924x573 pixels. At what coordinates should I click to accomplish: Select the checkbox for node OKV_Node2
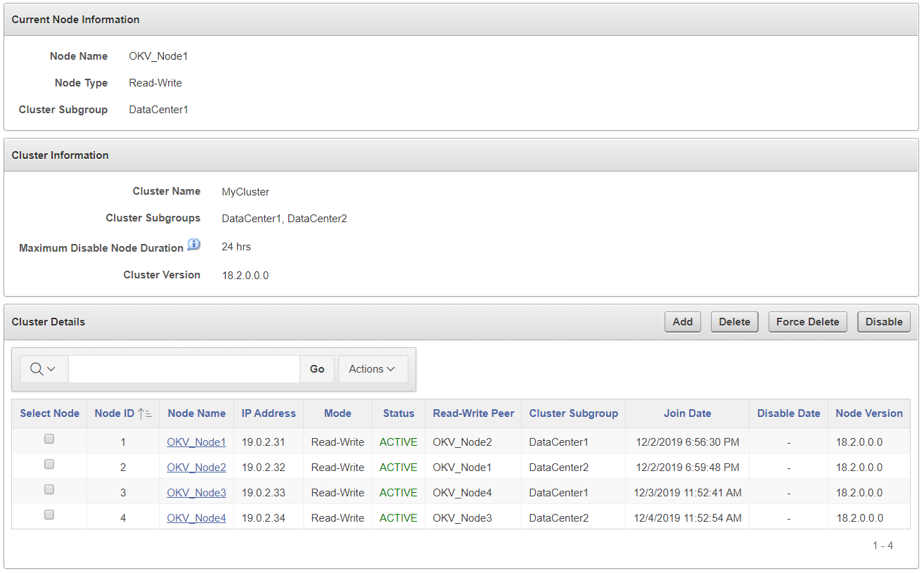49,463
